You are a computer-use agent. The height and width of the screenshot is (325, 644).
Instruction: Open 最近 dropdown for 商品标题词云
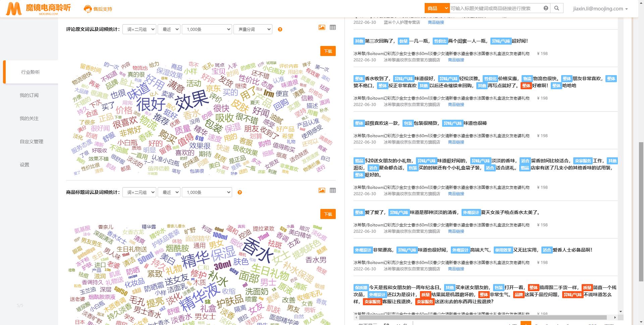[169, 193]
